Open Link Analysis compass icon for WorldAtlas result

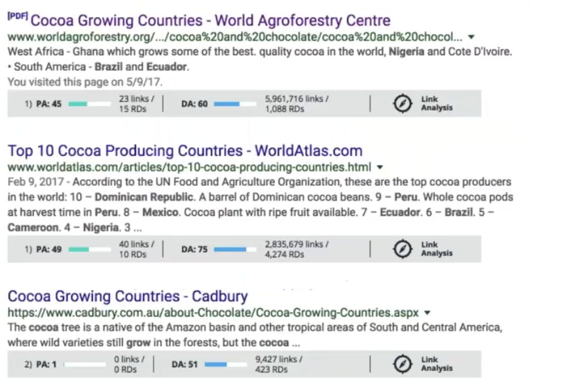coord(402,249)
